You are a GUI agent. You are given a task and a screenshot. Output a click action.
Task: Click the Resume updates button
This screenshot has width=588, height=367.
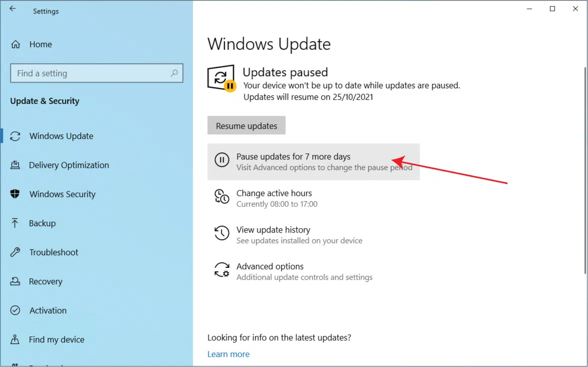pyautogui.click(x=246, y=125)
